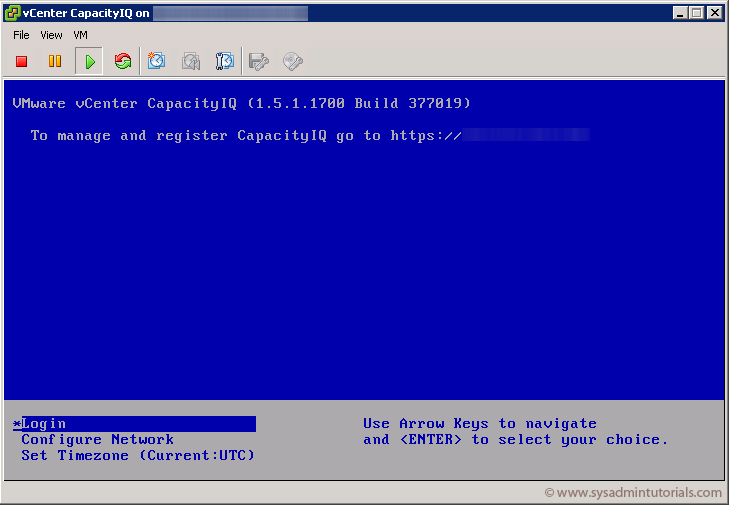Click the CapacityIQ version build text line
This screenshot has width=729, height=505.
click(242, 103)
